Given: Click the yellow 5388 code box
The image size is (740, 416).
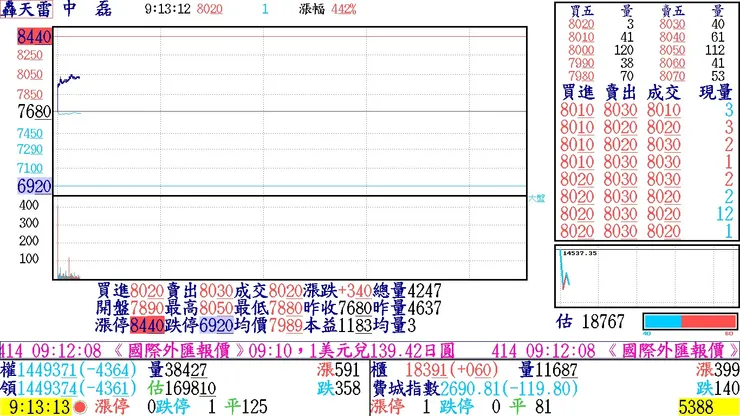Looking at the screenshot, I should point(708,407).
